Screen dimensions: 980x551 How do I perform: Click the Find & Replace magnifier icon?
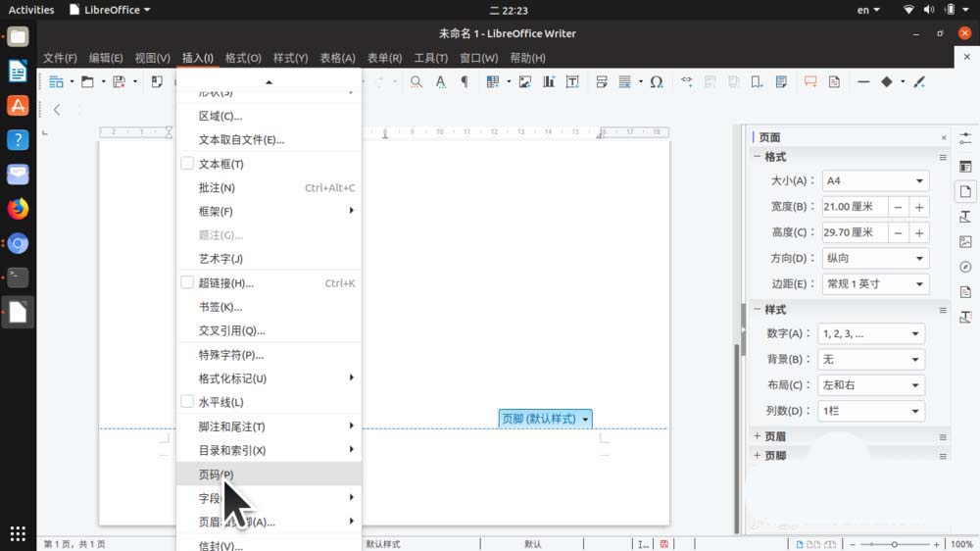[416, 81]
